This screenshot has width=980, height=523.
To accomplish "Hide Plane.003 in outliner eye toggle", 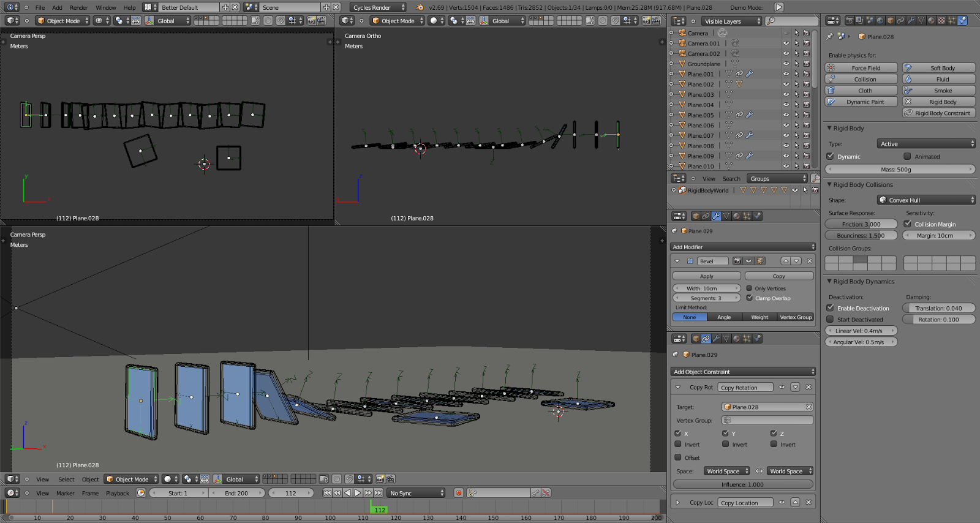I will pos(786,95).
